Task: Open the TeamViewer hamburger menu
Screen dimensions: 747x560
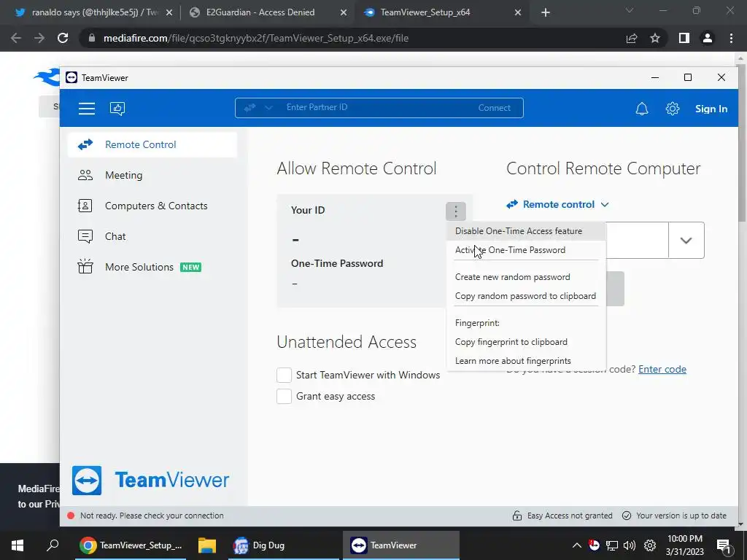Action: click(87, 109)
